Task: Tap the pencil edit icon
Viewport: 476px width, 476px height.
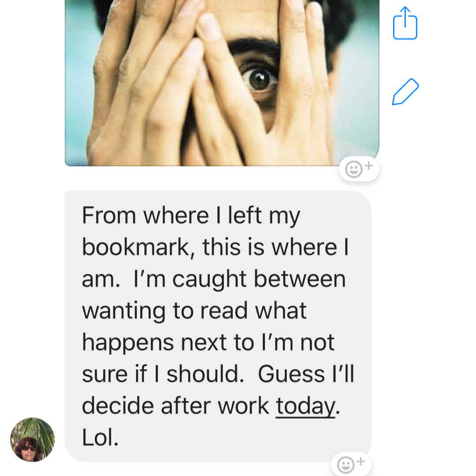Action: 405,92
